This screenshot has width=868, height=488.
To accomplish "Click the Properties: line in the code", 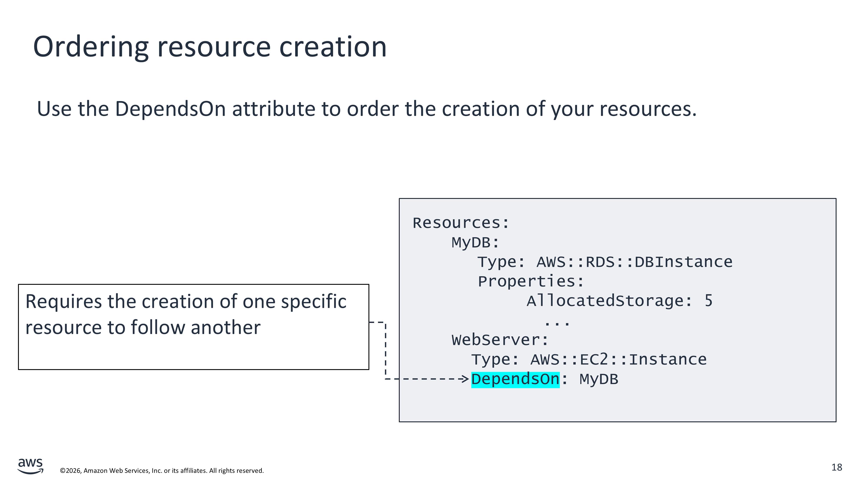I will [531, 282].
